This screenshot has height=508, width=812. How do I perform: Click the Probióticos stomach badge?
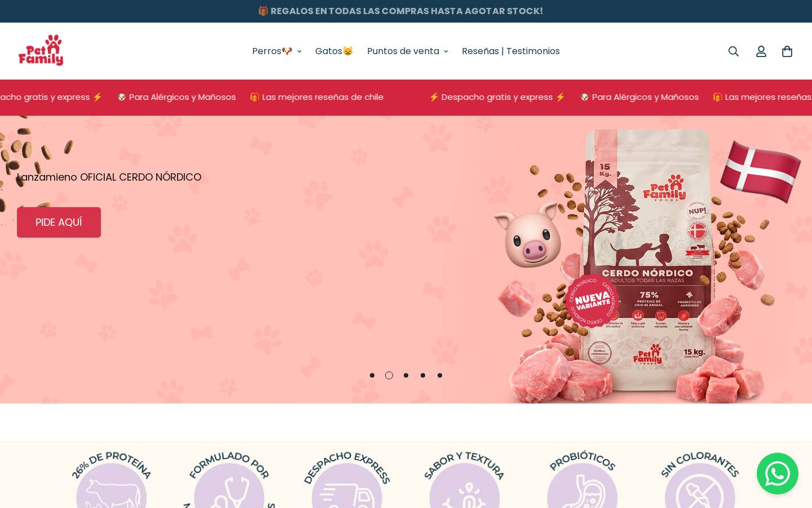click(582, 480)
